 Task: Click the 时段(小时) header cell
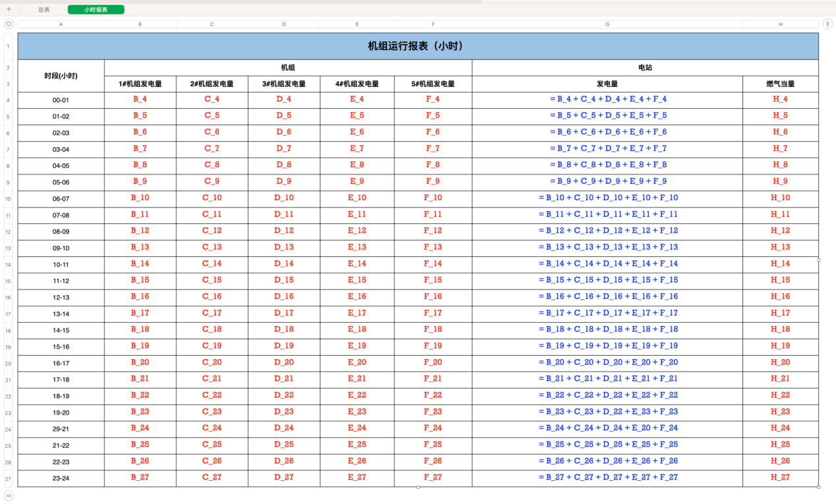click(x=61, y=76)
